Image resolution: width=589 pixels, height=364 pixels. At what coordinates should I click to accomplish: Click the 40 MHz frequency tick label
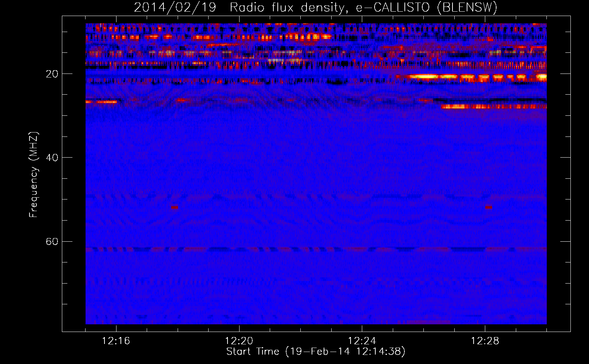point(52,158)
